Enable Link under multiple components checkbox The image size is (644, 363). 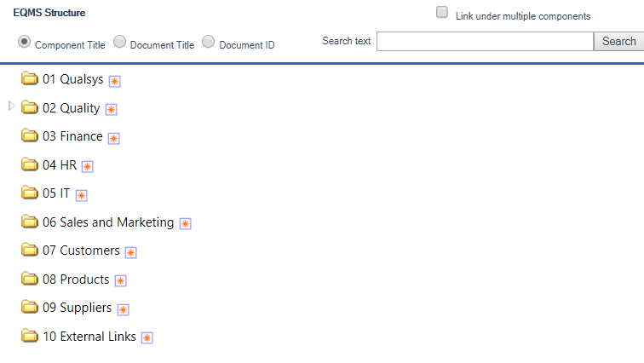point(442,12)
